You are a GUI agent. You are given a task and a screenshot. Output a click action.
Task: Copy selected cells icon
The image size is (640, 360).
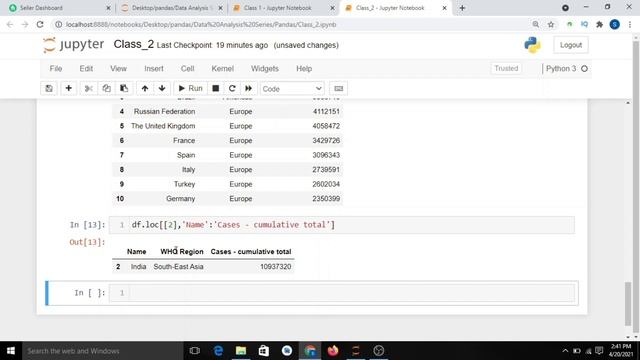[107, 89]
